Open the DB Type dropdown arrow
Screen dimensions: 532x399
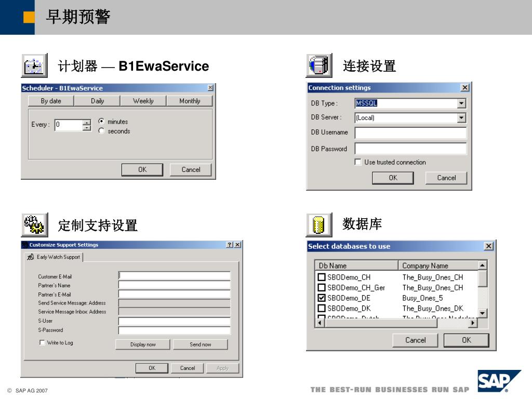(x=461, y=103)
